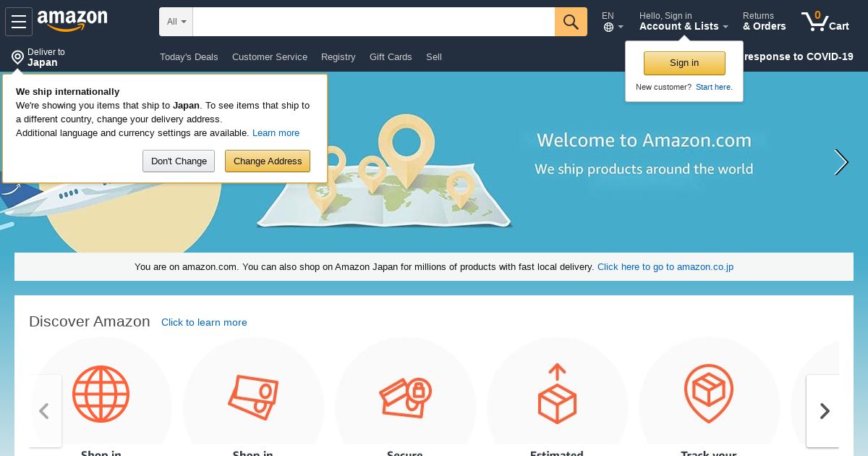Open the hamburger navigation menu

point(19,22)
